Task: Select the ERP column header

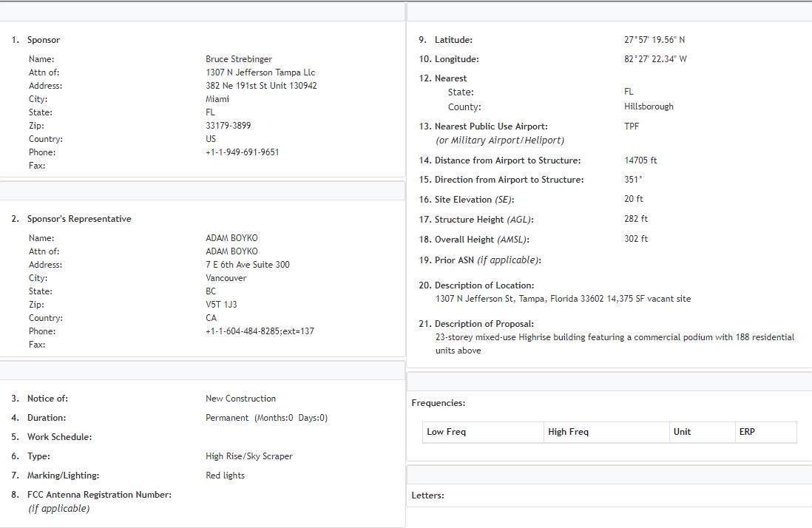Action: pos(747,432)
